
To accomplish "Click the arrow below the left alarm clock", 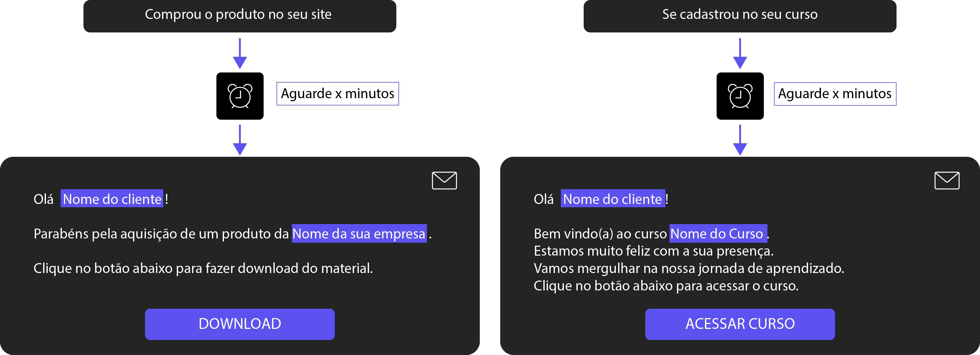I will click(x=240, y=140).
